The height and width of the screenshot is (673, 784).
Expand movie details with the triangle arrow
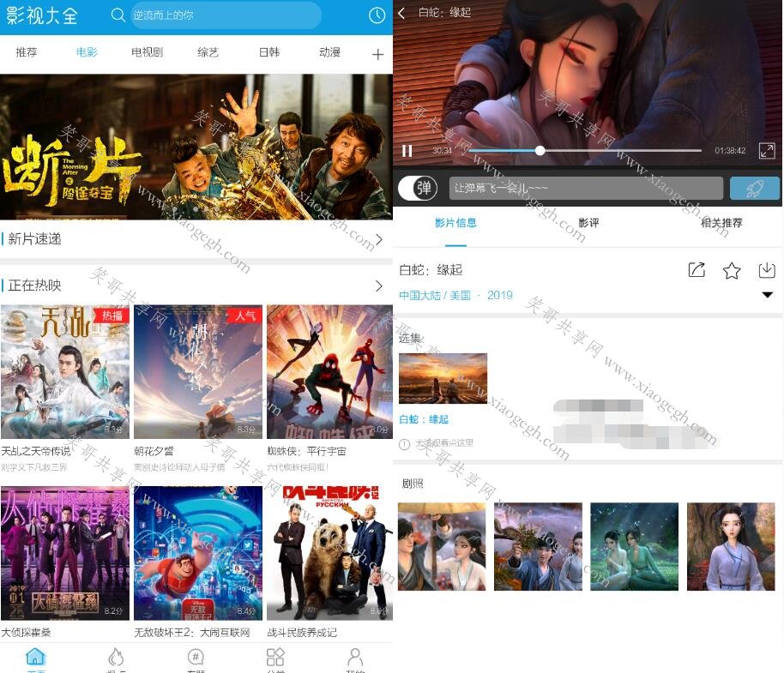point(767,295)
